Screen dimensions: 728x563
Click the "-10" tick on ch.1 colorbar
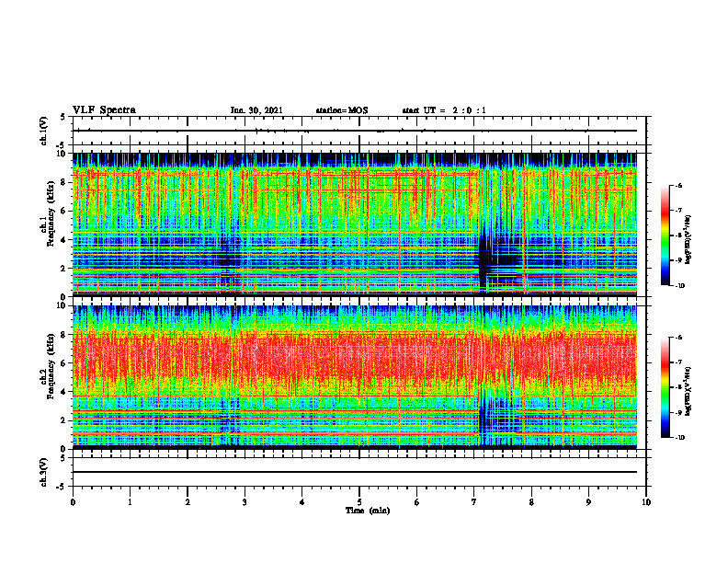tap(680, 286)
